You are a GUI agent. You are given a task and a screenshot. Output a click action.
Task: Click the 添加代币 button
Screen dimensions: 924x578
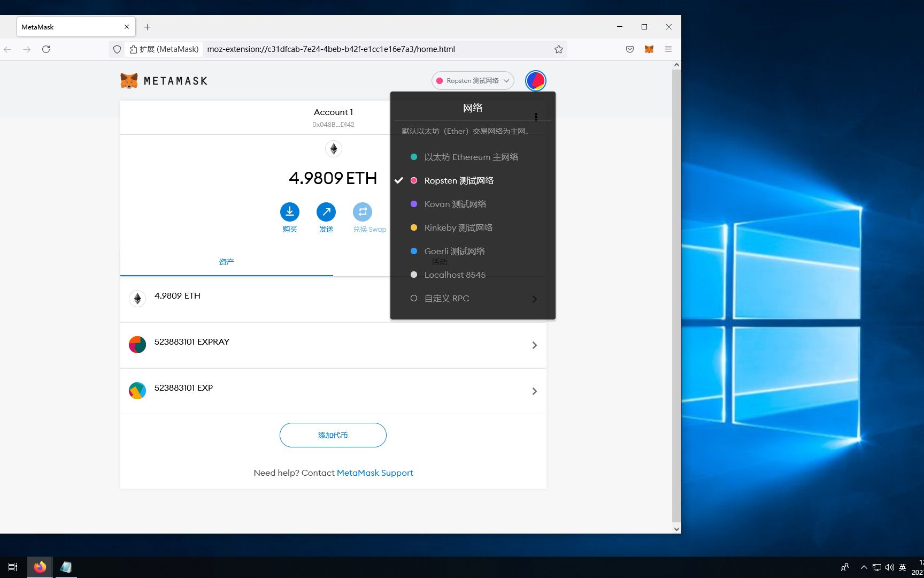coord(333,435)
